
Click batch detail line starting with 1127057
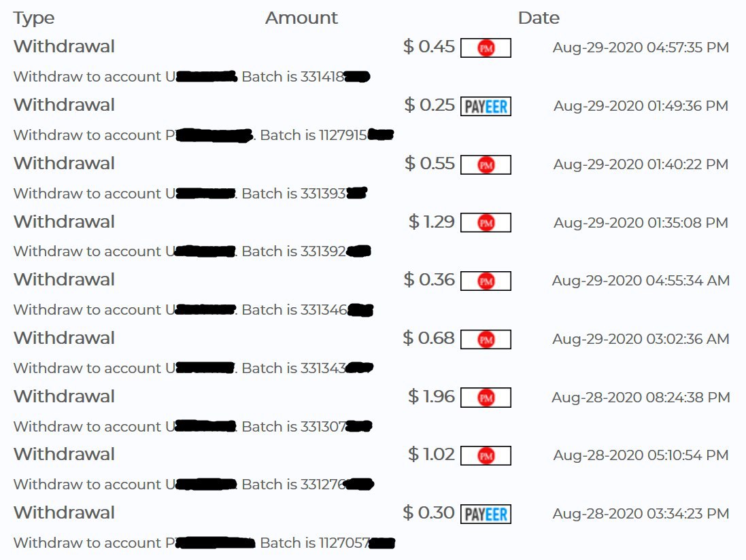[204, 543]
